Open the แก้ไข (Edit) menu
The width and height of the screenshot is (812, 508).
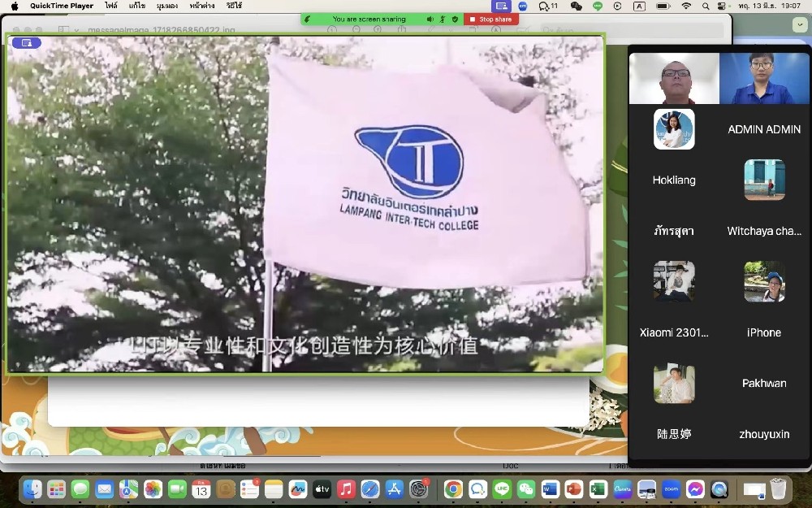coord(137,7)
